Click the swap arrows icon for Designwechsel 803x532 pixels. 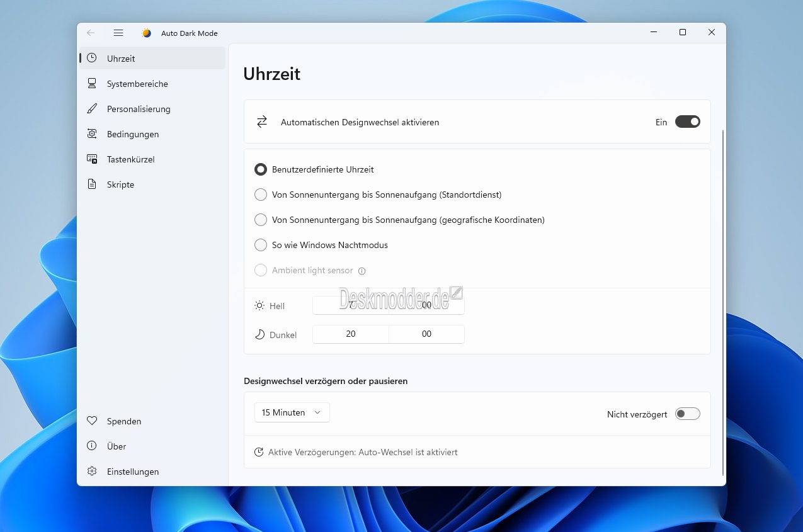tap(262, 122)
